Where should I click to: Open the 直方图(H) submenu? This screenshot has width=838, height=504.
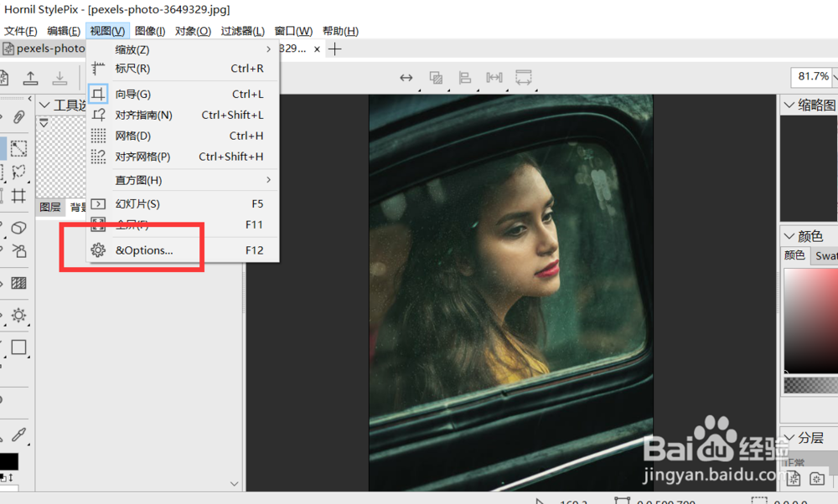183,180
